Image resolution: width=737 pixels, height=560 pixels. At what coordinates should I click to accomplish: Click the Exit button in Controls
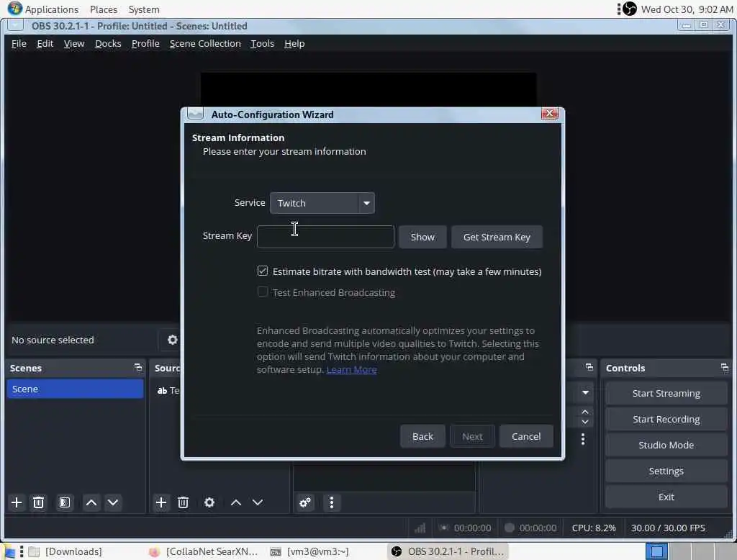tap(666, 497)
